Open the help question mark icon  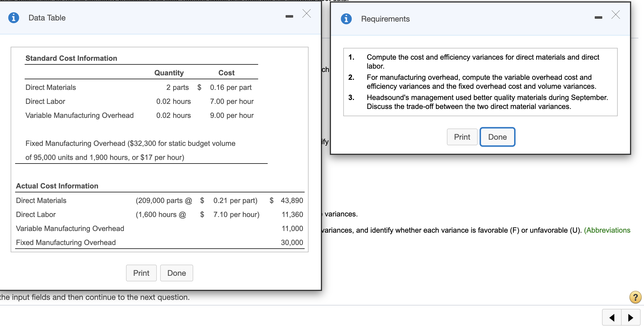tap(635, 297)
